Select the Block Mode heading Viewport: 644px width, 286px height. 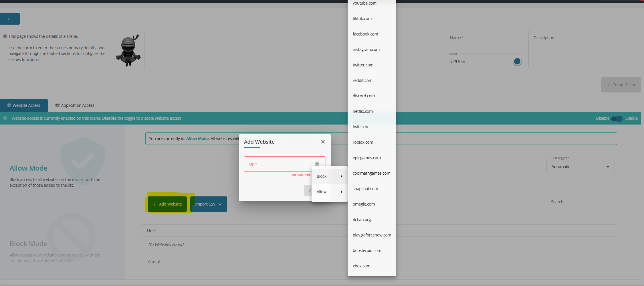pos(28,244)
